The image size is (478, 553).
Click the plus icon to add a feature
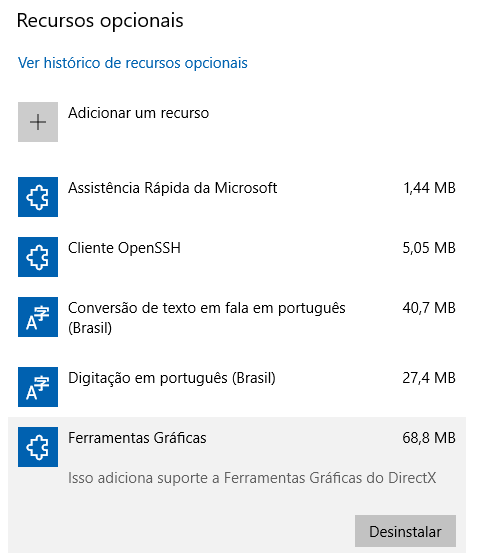pyautogui.click(x=38, y=122)
